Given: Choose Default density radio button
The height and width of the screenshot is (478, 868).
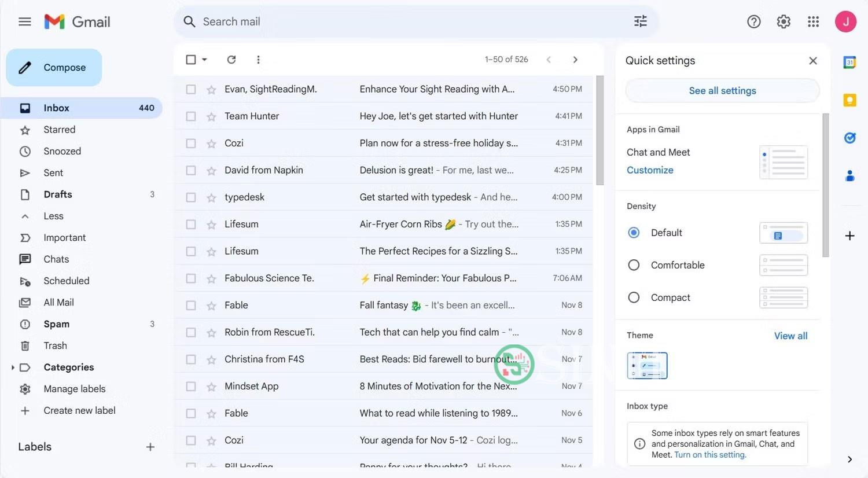Looking at the screenshot, I should coord(634,233).
